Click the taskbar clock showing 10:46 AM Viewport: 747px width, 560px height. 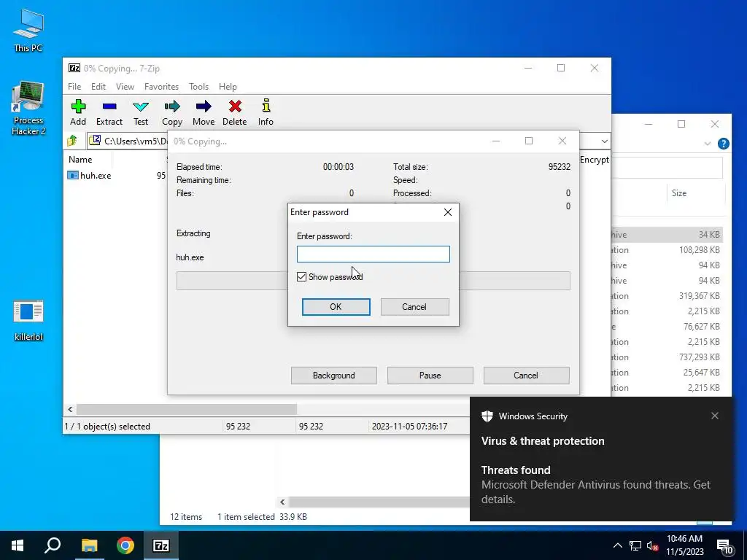684,545
